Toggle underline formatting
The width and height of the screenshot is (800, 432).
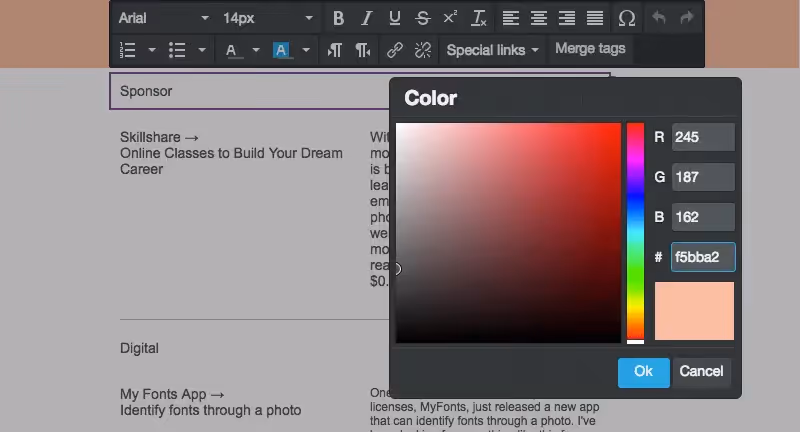pyautogui.click(x=394, y=18)
